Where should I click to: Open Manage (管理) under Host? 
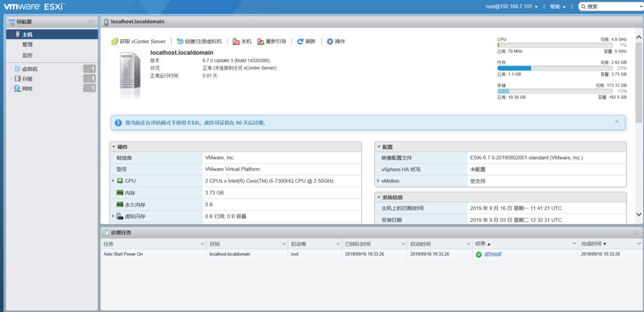(x=27, y=45)
